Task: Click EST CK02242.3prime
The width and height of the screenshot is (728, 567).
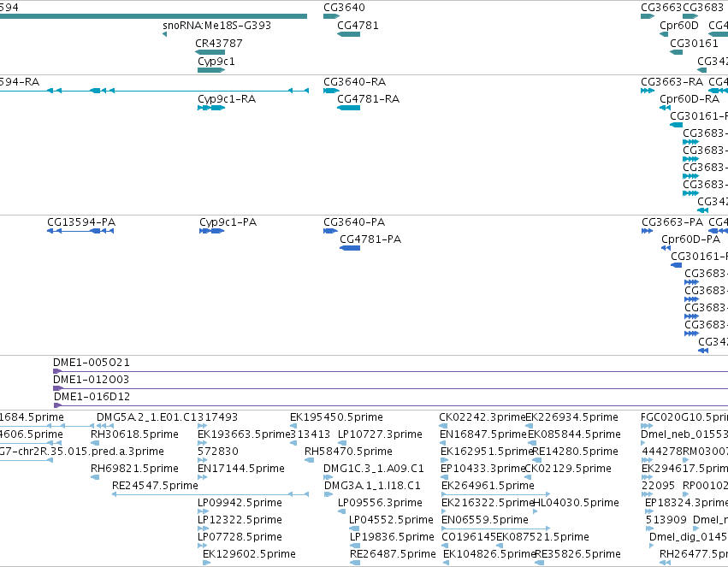Action: (482, 417)
